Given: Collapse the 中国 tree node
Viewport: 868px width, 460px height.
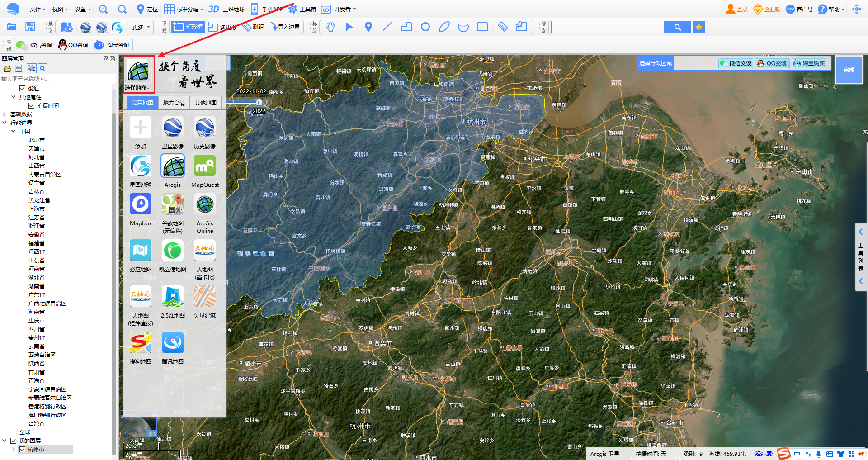Looking at the screenshot, I should click(x=14, y=132).
